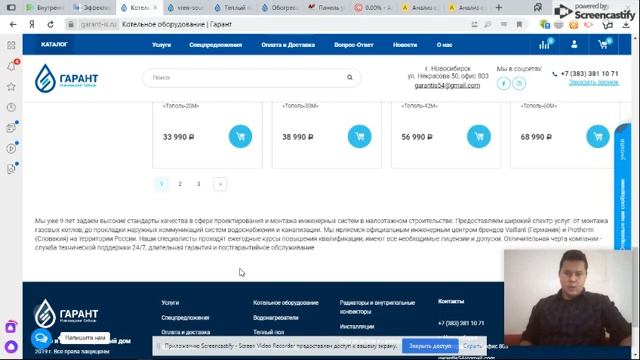Go to pagination page 2
The image size is (640, 360).
pos(180,184)
